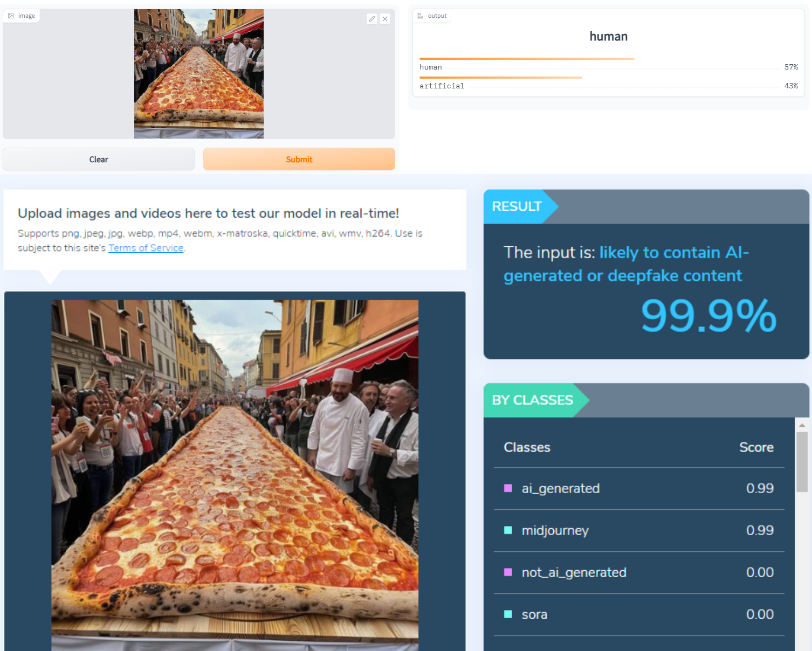Select the BY CLASSES tab header
This screenshot has height=651, width=812.
535,400
